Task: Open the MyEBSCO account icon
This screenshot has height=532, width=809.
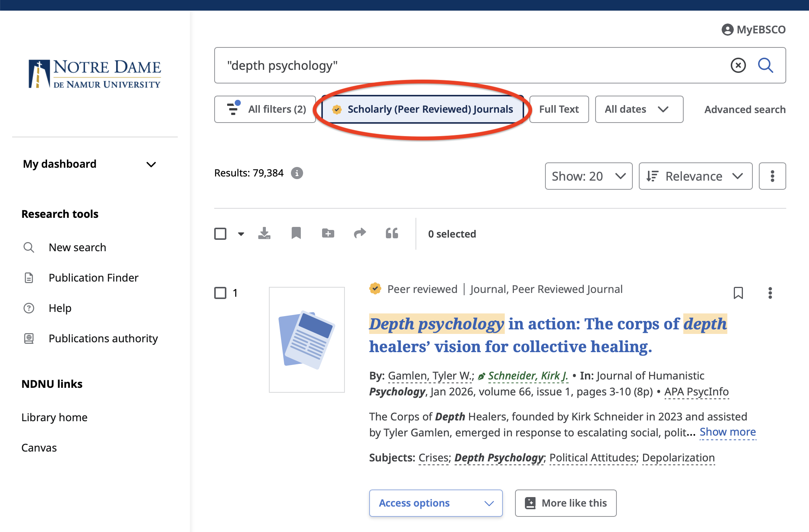Action: [x=727, y=30]
